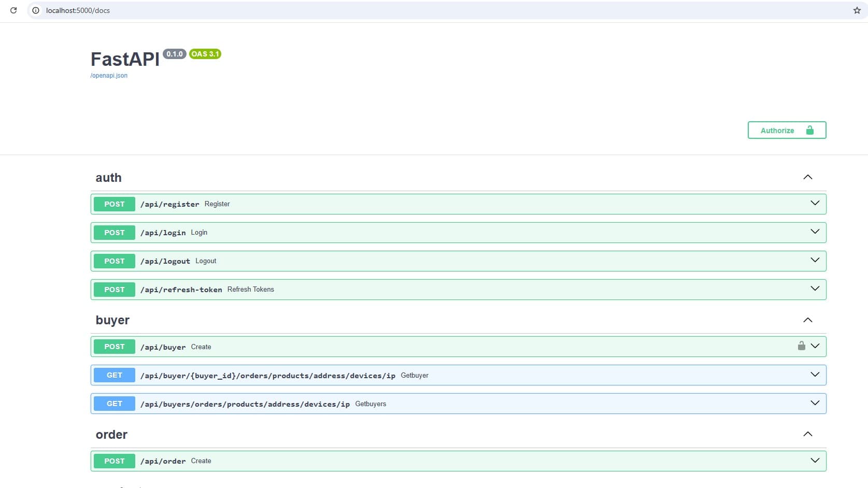868x488 pixels.
Task: Click the lock icon on /api/buyer row
Action: 801,346
